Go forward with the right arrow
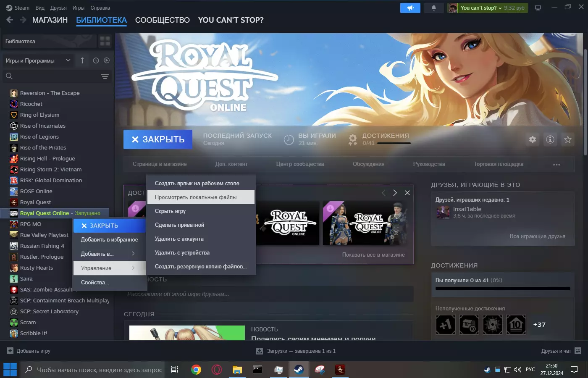 tap(23, 20)
